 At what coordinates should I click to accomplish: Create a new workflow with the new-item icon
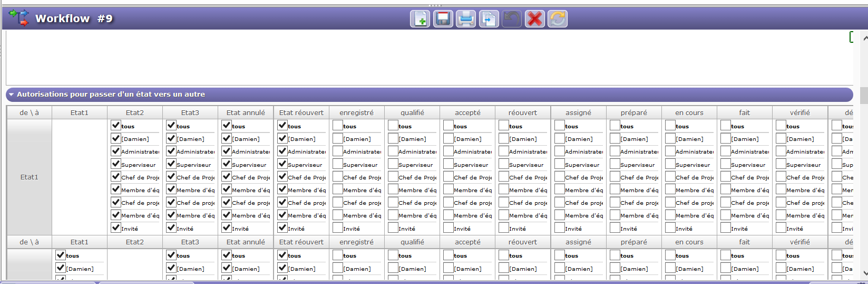pos(420,19)
